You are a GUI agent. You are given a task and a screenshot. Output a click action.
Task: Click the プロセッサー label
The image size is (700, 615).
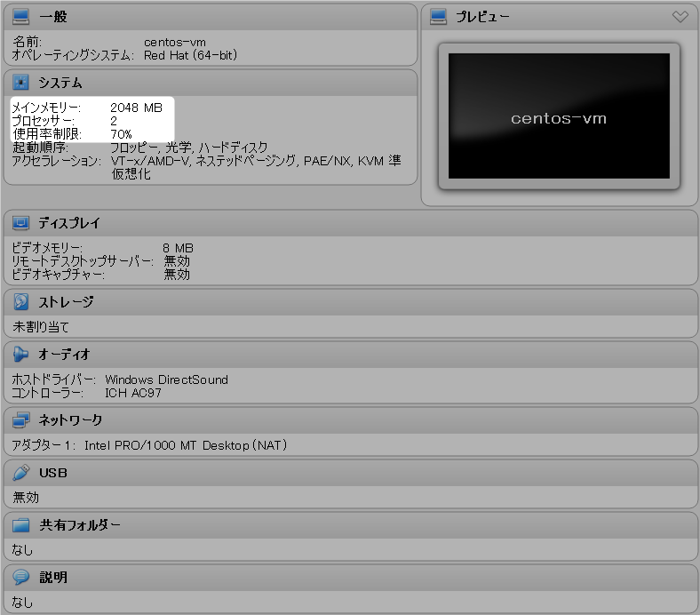point(43,121)
